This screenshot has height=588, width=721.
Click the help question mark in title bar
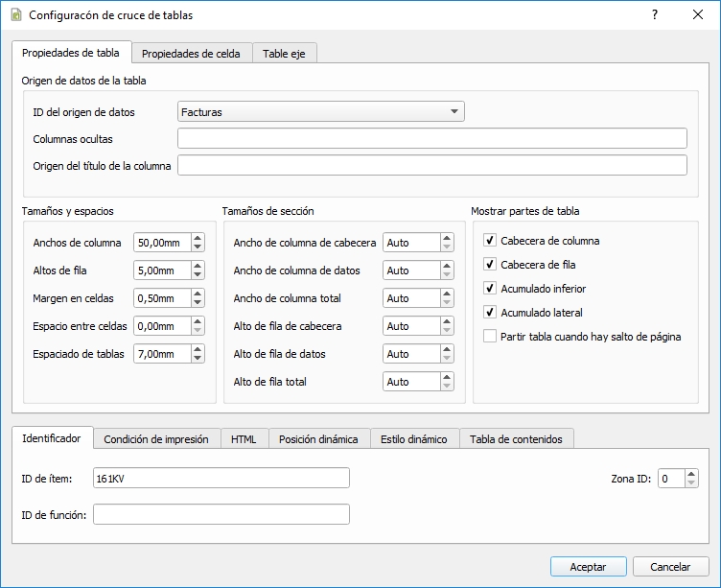[654, 15]
